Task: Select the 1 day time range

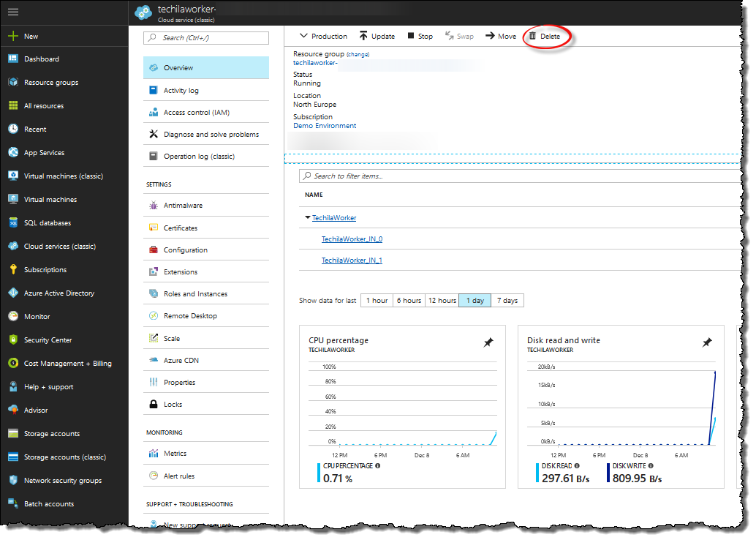Action: 475,300
